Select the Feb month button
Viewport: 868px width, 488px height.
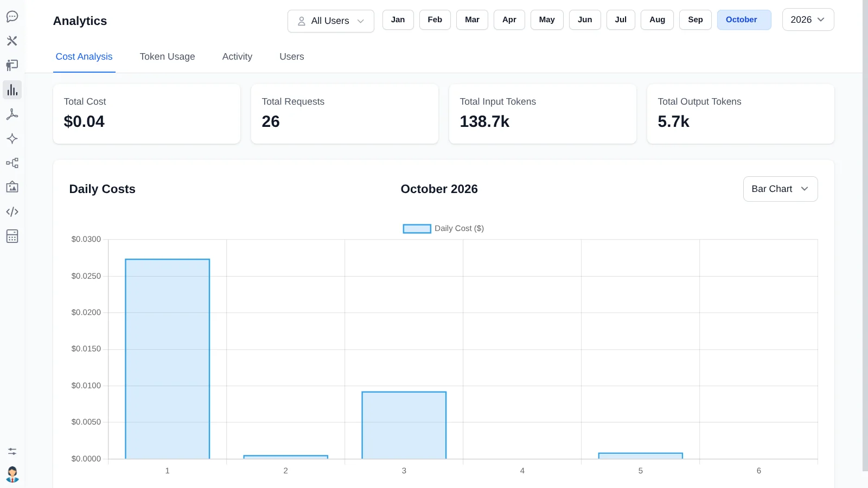(435, 20)
